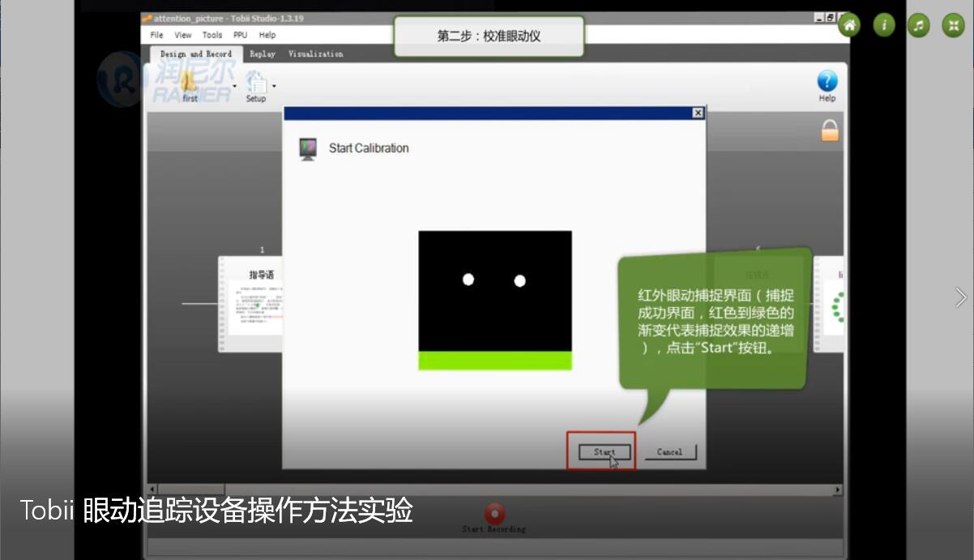Click the green tracking quality bar
The width and height of the screenshot is (974, 560).
click(495, 361)
